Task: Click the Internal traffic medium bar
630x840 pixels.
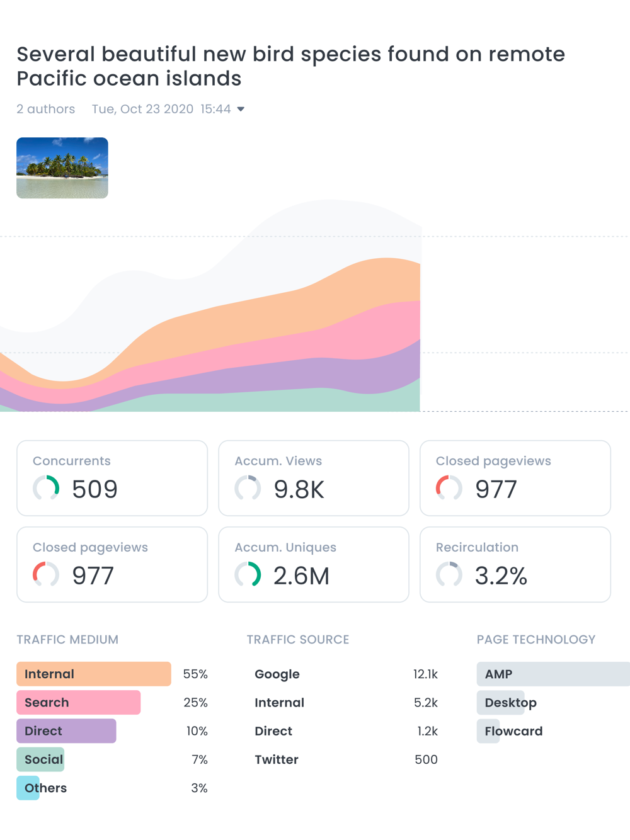Action: pos(94,674)
